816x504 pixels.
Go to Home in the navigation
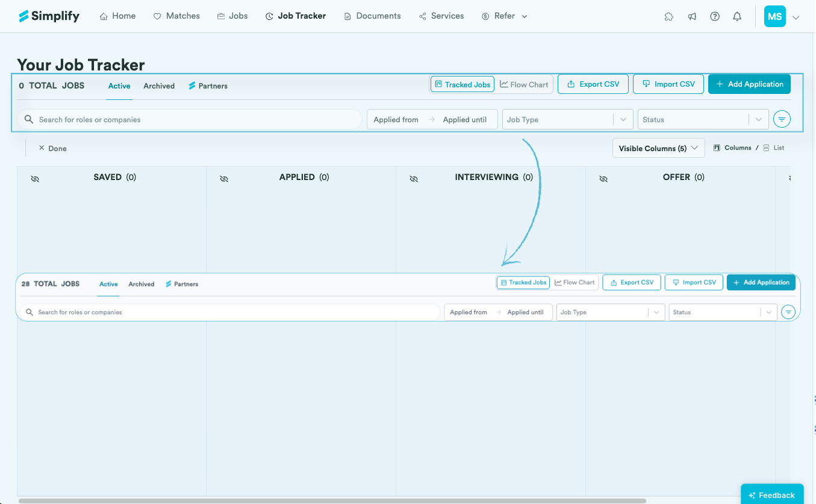[117, 16]
